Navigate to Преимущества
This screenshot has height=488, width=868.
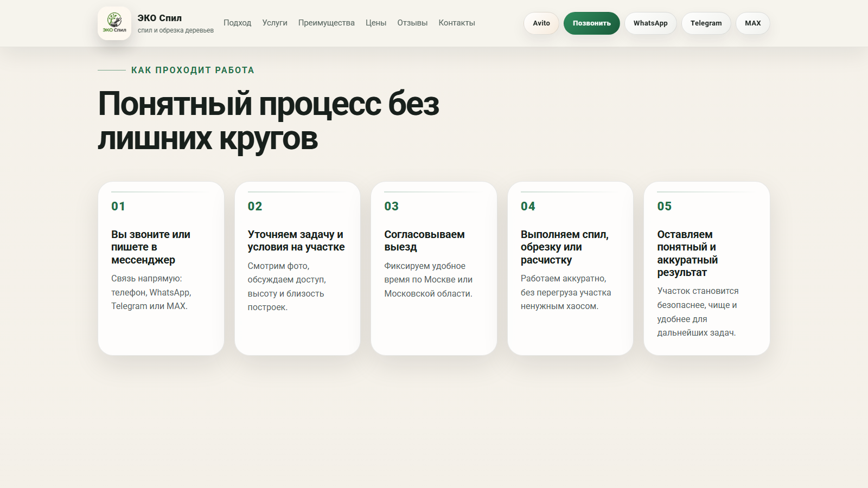pyautogui.click(x=326, y=23)
